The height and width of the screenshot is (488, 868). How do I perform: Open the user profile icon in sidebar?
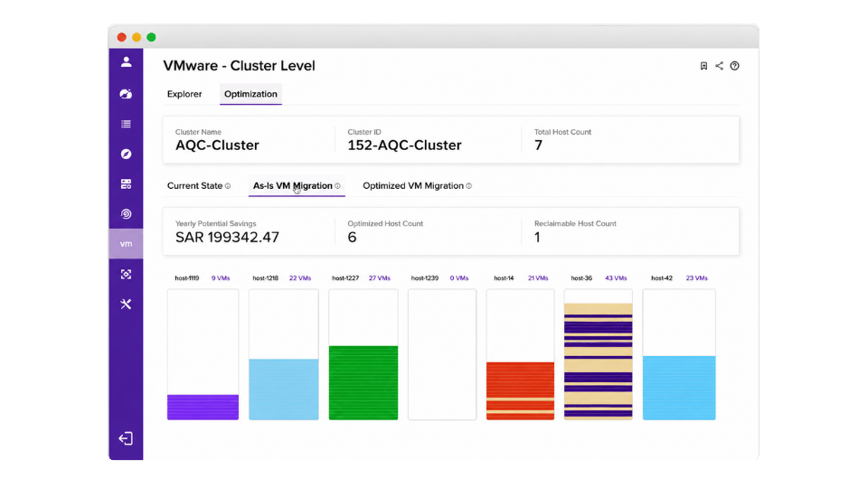point(127,62)
